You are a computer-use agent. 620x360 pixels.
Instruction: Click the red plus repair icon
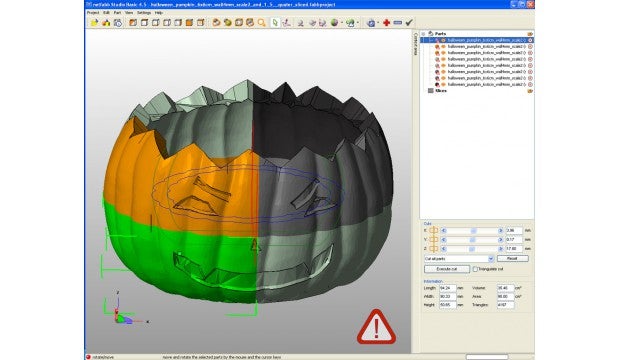pos(386,23)
